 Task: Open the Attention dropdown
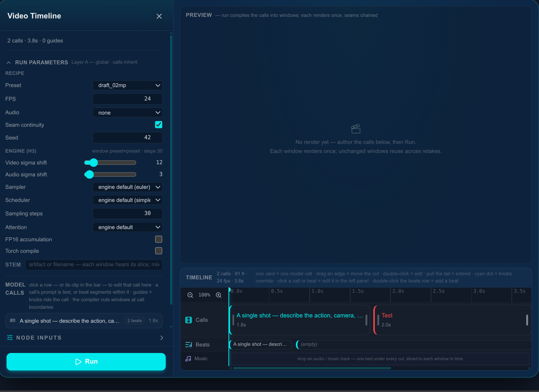pos(127,227)
